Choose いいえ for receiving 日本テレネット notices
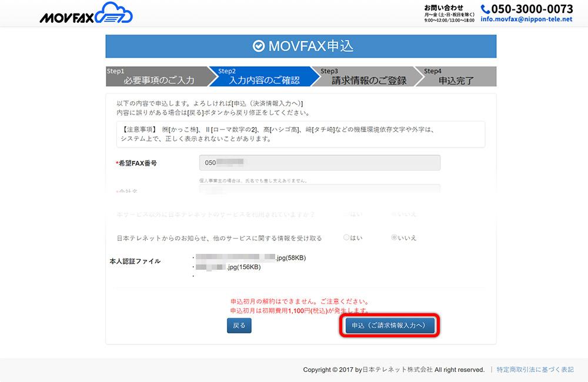The width and height of the screenshot is (588, 382). 395,238
